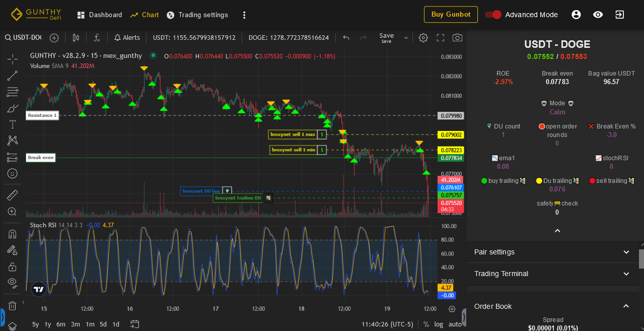Click the USDT-DOGE symbol search field

(23, 38)
